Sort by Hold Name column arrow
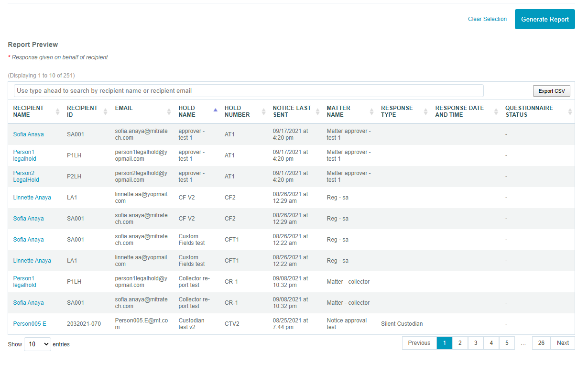588x365 pixels. [215, 110]
